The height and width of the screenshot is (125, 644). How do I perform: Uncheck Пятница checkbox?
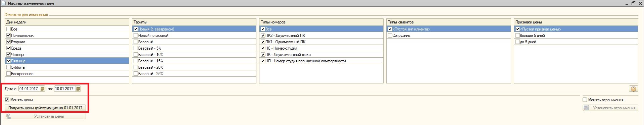click(x=8, y=61)
